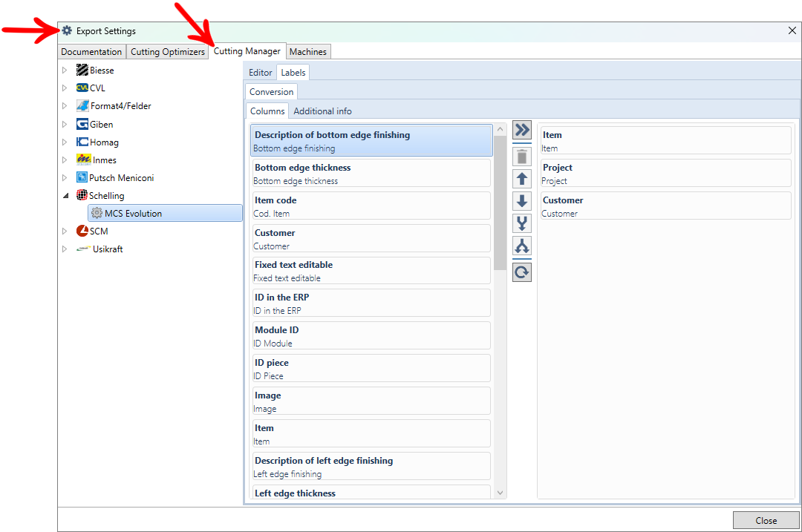Select 'Project' in the selected columns panel
The height and width of the screenshot is (532, 802).
(665, 173)
